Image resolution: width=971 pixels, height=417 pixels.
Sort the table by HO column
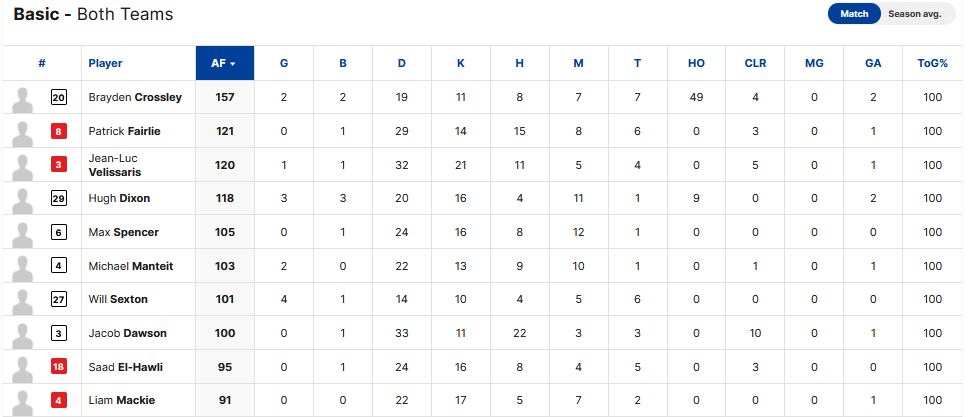pyautogui.click(x=696, y=63)
